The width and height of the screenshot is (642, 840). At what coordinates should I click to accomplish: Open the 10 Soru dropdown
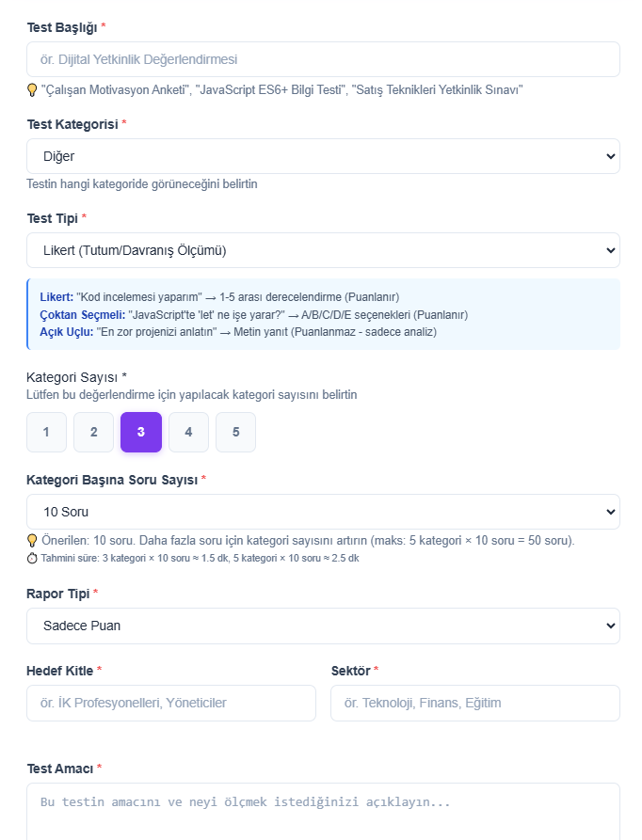(x=323, y=513)
